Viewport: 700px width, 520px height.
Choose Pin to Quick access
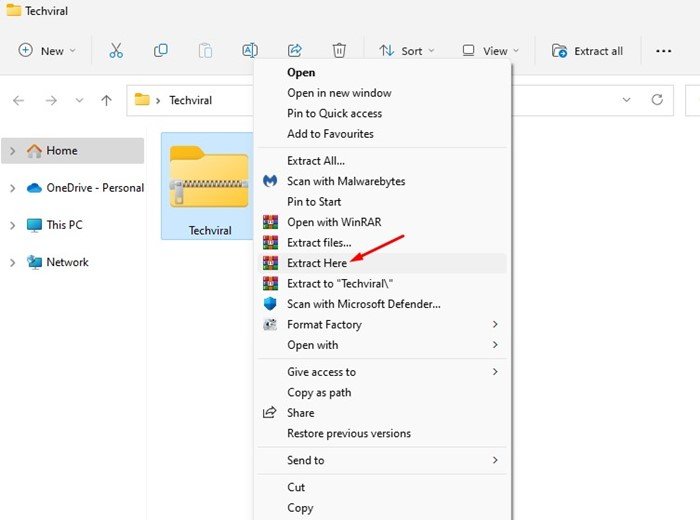click(x=382, y=113)
